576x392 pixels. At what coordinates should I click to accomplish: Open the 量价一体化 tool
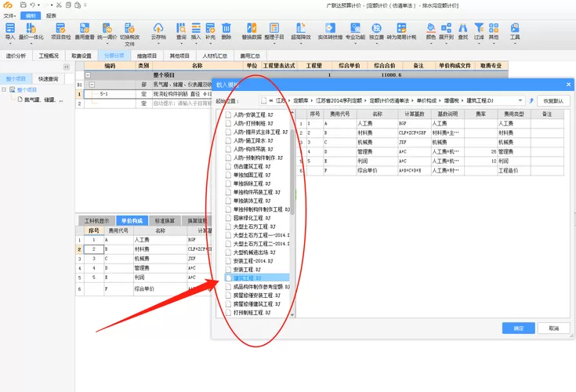coord(31,28)
